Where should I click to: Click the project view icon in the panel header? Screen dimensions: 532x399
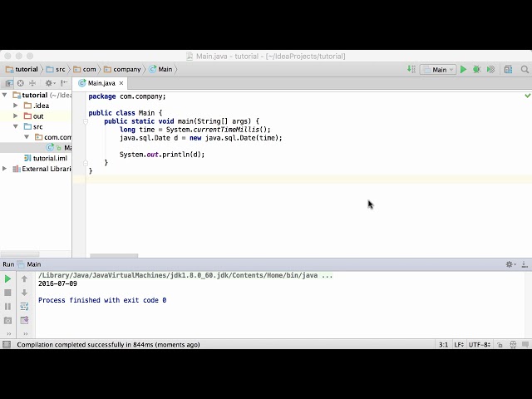point(9,83)
